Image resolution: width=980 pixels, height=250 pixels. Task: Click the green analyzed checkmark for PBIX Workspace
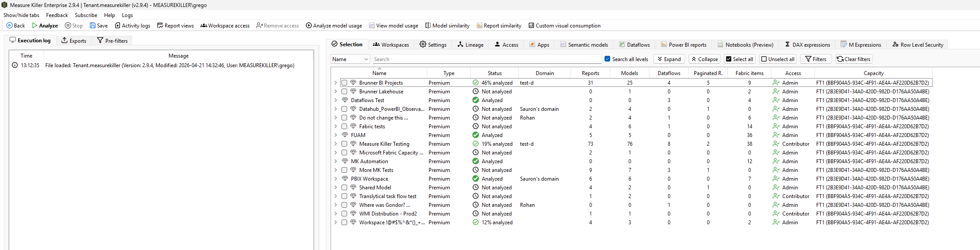click(476, 178)
